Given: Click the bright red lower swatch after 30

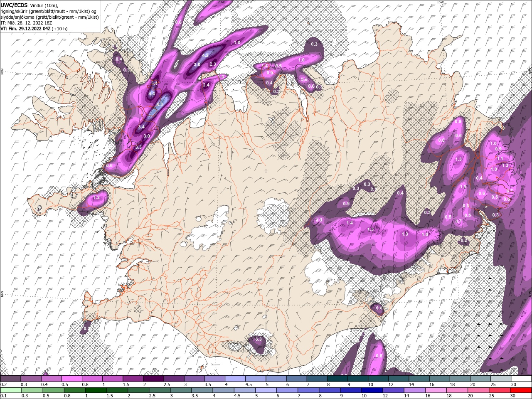Looking at the screenshot, I should [x=520, y=390].
